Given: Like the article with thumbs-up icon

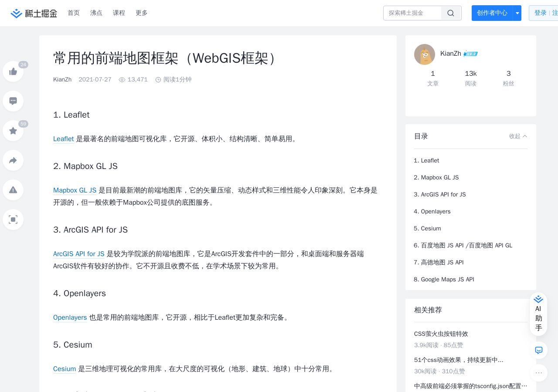Looking at the screenshot, I should [x=13, y=71].
